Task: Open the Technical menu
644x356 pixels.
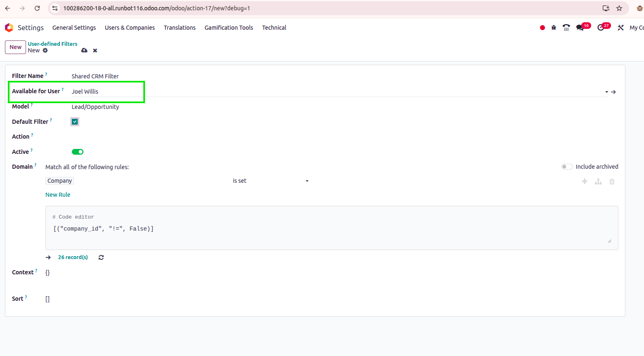Action: (274, 28)
